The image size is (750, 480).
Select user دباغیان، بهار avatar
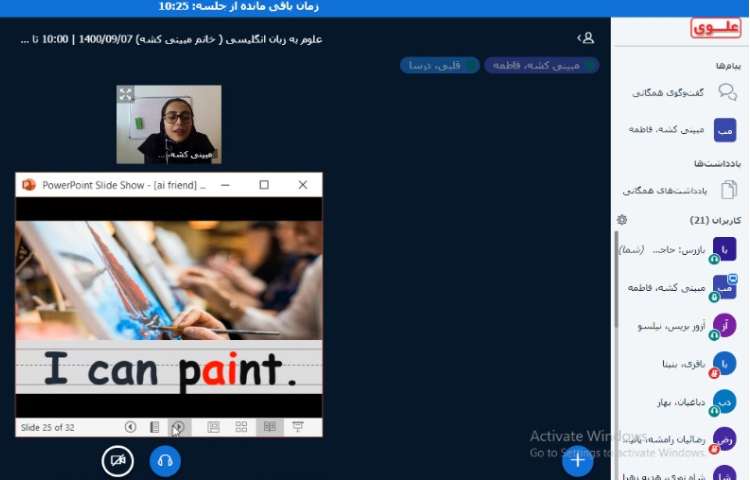725,402
